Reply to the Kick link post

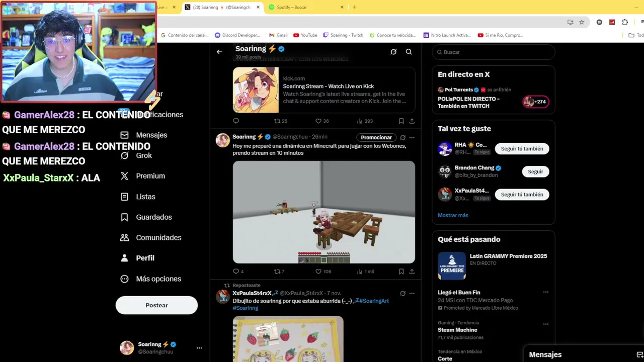(x=236, y=121)
